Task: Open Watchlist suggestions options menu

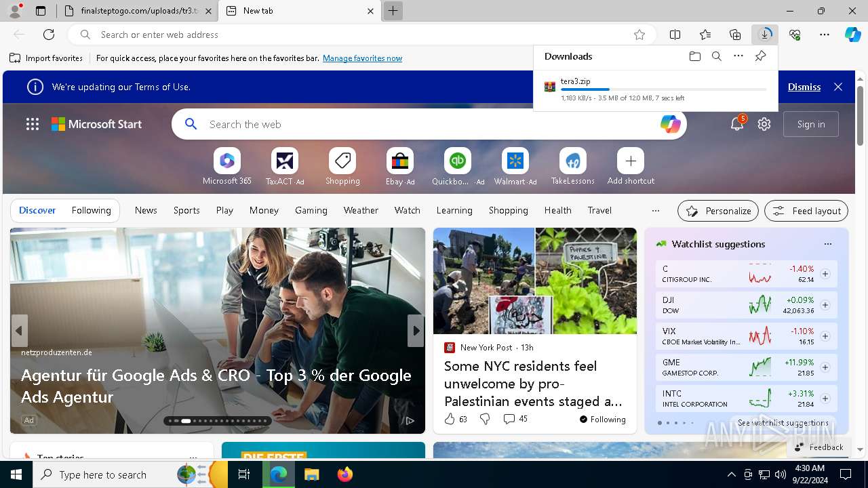Action: click(827, 244)
